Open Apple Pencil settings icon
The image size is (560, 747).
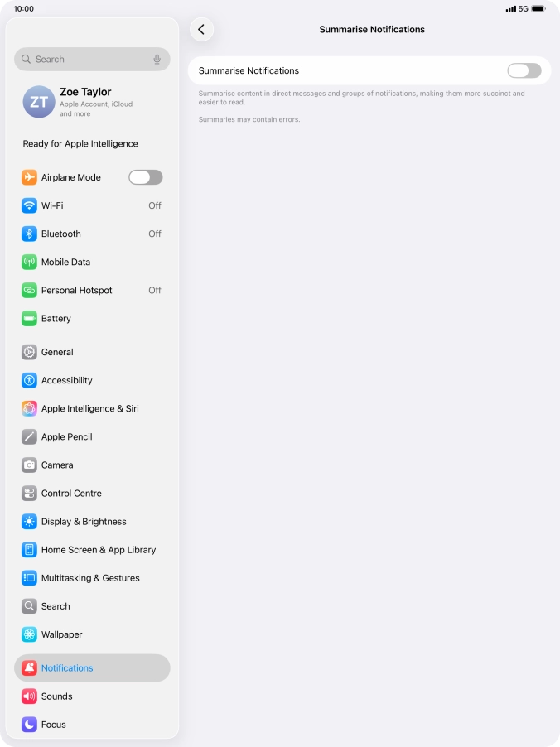pos(29,437)
